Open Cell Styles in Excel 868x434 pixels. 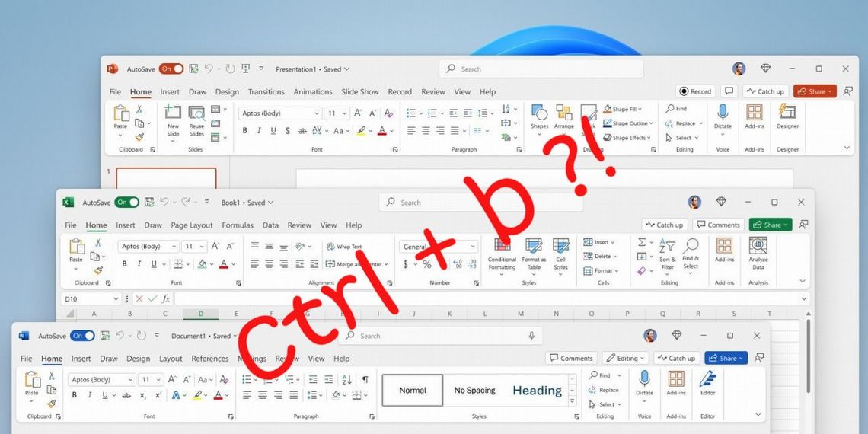pos(560,256)
